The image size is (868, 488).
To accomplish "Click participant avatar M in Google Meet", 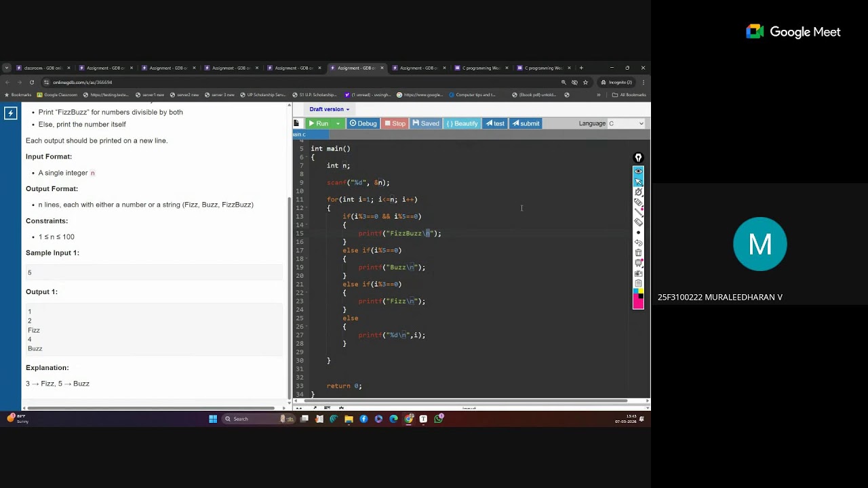I will 759,244.
